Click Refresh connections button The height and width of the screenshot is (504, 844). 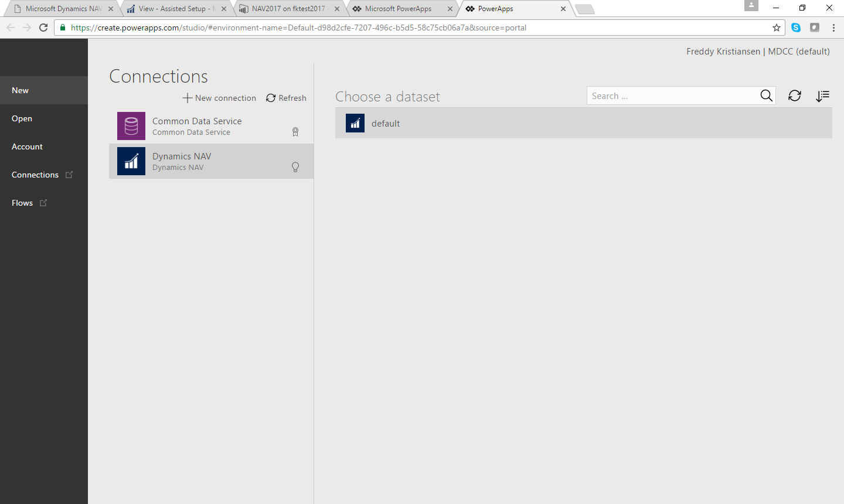click(286, 98)
